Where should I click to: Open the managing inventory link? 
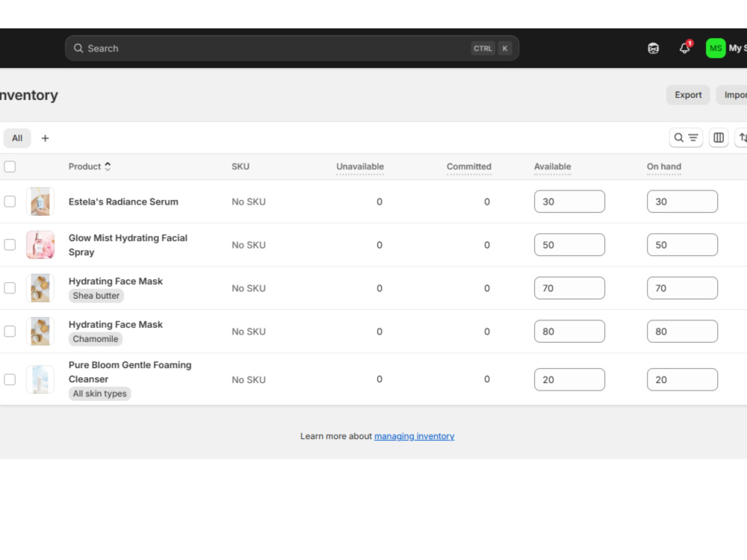[x=414, y=436]
